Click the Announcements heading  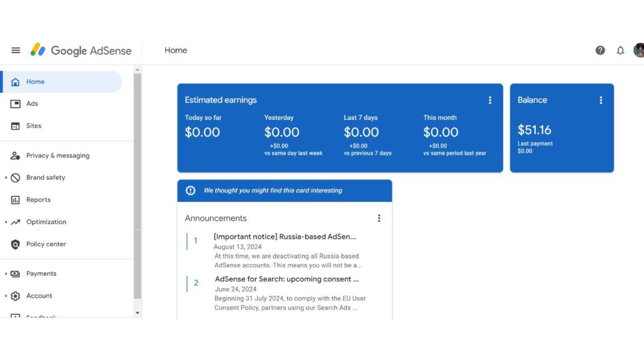[x=216, y=218]
